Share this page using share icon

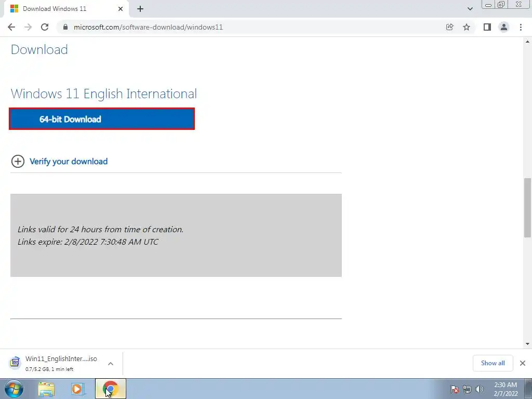pos(449,27)
